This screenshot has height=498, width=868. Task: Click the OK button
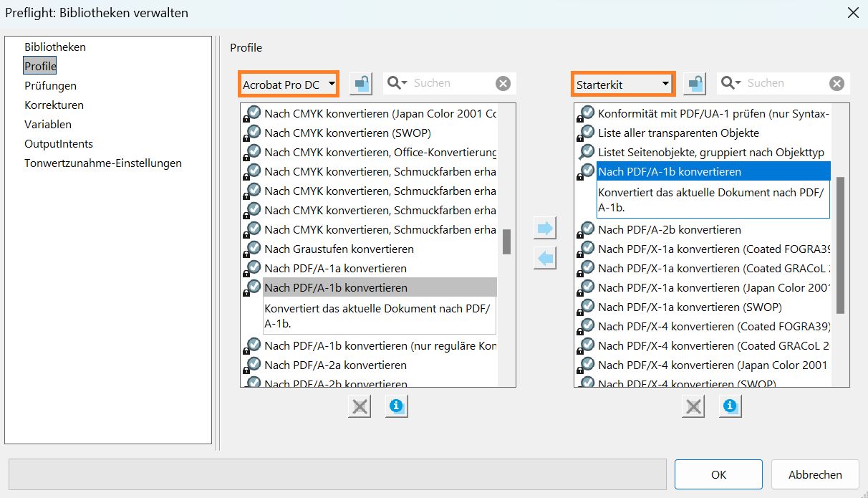click(x=718, y=474)
